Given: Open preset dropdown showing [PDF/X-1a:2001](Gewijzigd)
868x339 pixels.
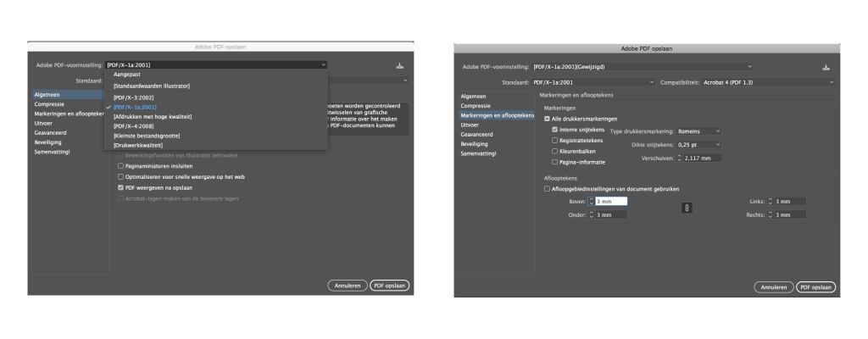Looking at the screenshot, I should 643,67.
